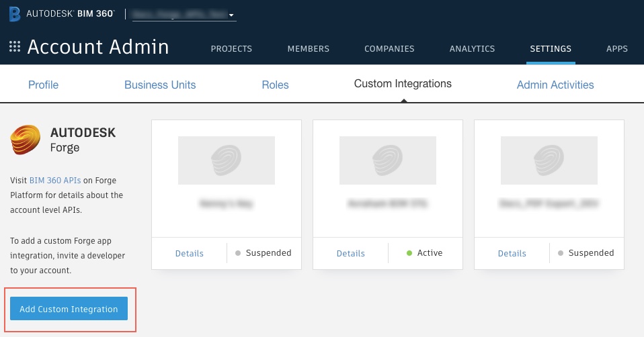
Task: Click the Autodesk BIM 360 logo icon
Action: click(15, 13)
